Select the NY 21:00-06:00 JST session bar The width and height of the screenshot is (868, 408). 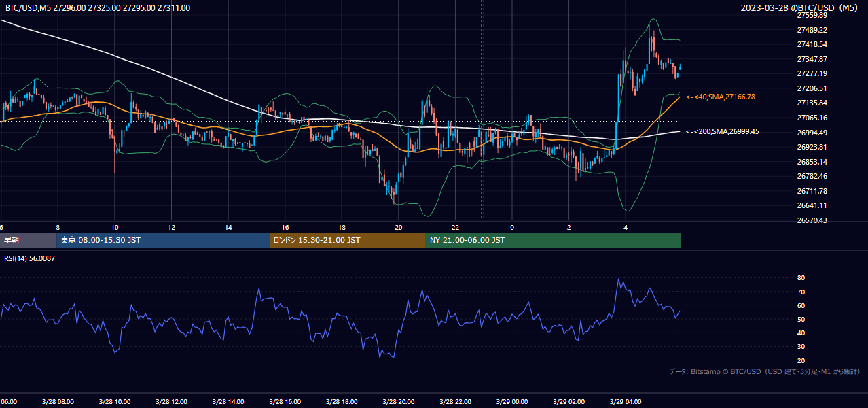554,240
